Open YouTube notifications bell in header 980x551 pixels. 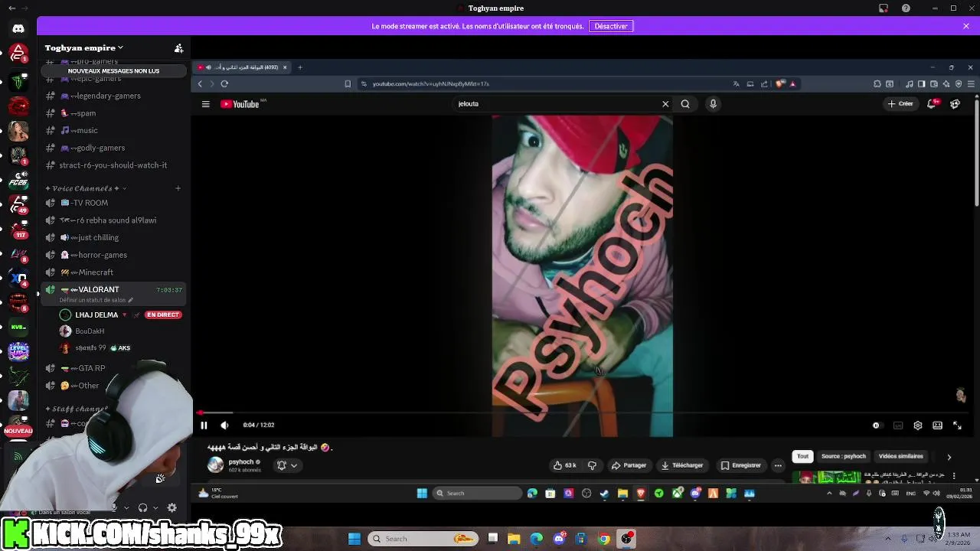[932, 104]
